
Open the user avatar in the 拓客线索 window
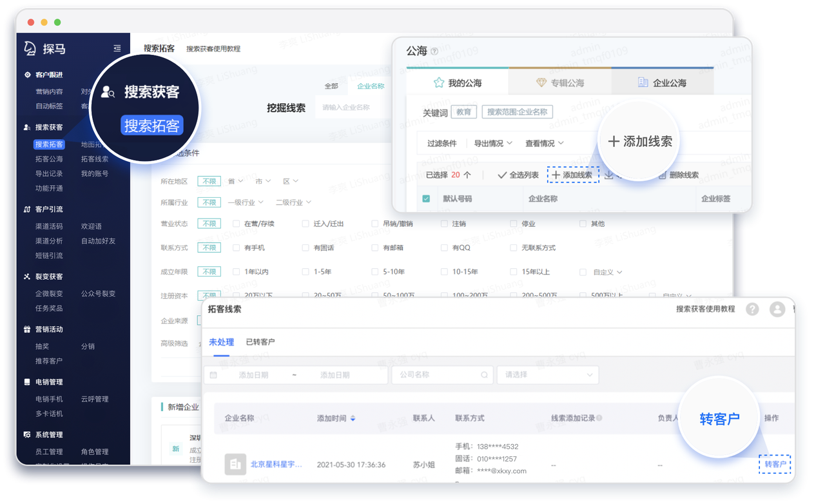pos(777,309)
